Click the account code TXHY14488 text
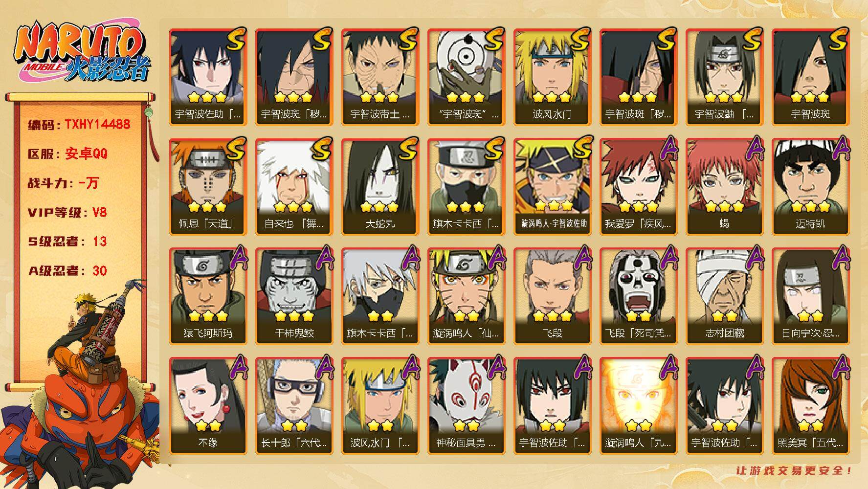Image resolution: width=868 pixels, height=489 pixels. coord(97,125)
